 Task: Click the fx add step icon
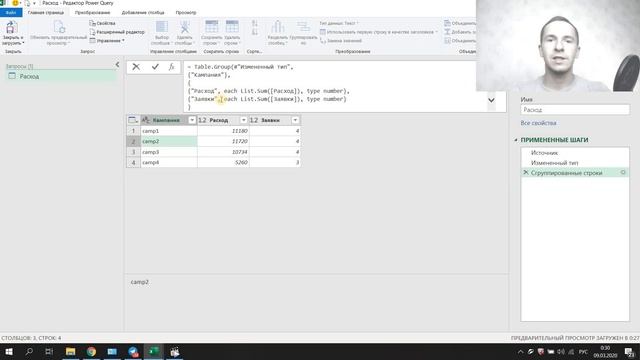pos(172,67)
